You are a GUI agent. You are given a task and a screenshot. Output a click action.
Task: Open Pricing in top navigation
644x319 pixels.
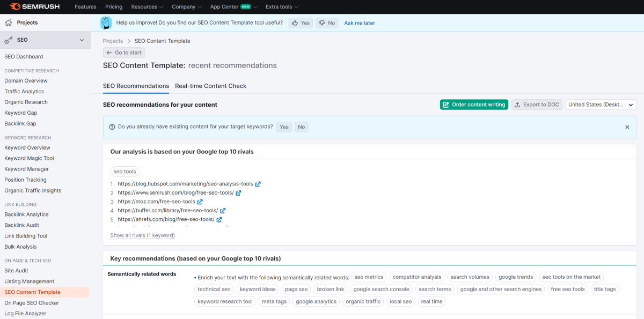tap(114, 6)
